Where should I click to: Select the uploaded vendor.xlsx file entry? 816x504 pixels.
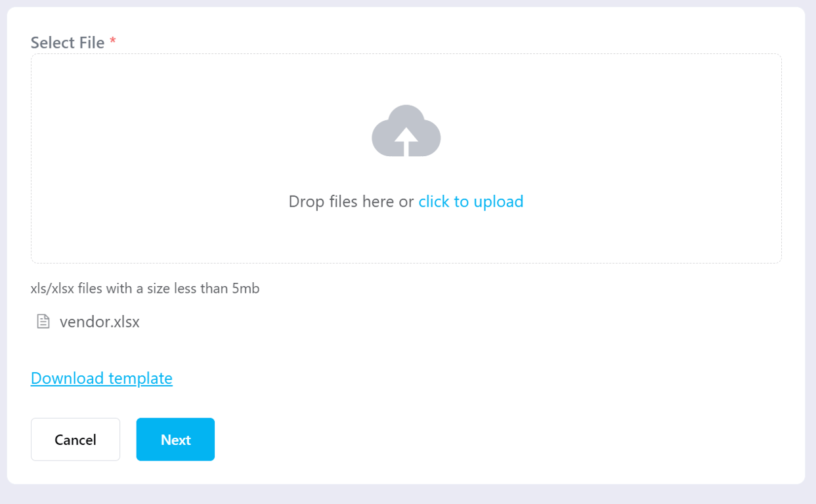(x=100, y=322)
